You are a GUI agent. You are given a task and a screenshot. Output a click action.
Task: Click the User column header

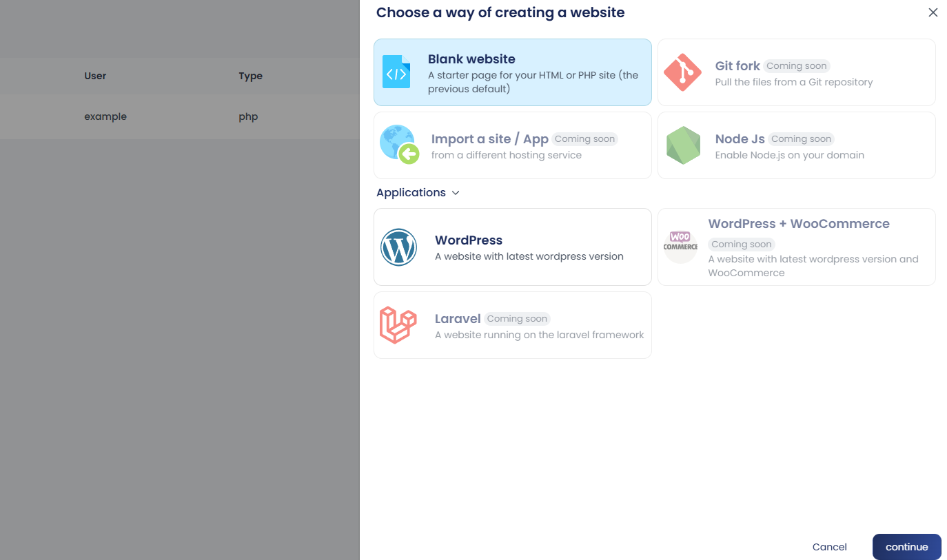[95, 76]
